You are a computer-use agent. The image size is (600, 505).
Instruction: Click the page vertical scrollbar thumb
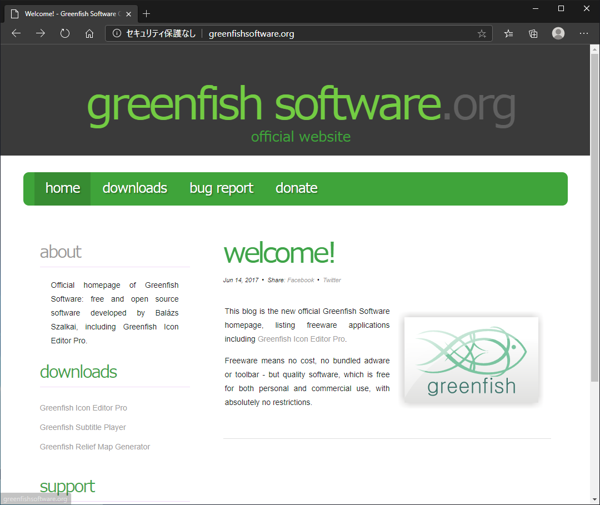pyautogui.click(x=594, y=216)
